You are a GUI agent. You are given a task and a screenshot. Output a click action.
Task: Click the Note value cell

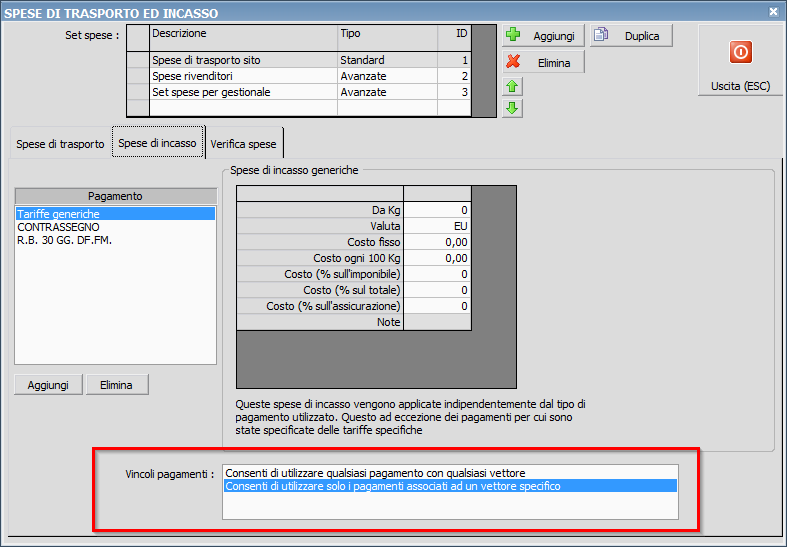[x=437, y=322]
